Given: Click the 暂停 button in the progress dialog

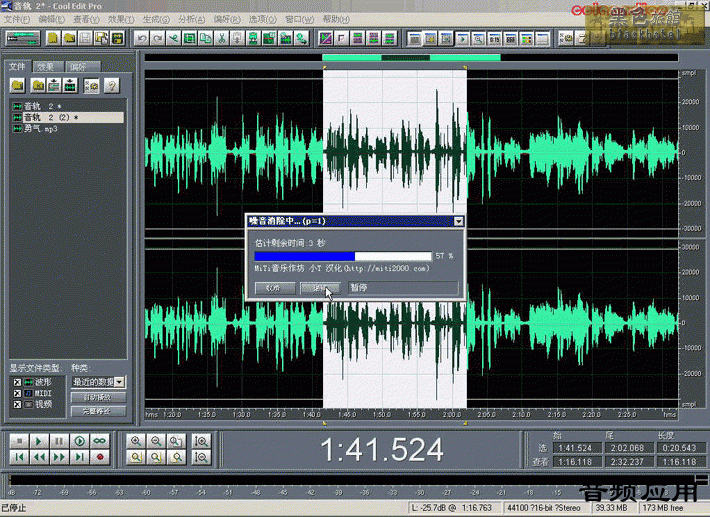Looking at the screenshot, I should (403, 287).
